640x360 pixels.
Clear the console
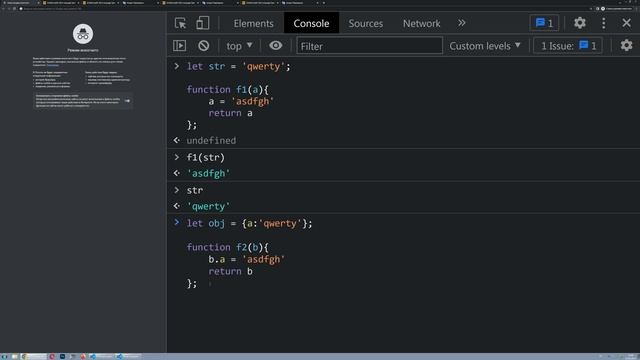(204, 46)
